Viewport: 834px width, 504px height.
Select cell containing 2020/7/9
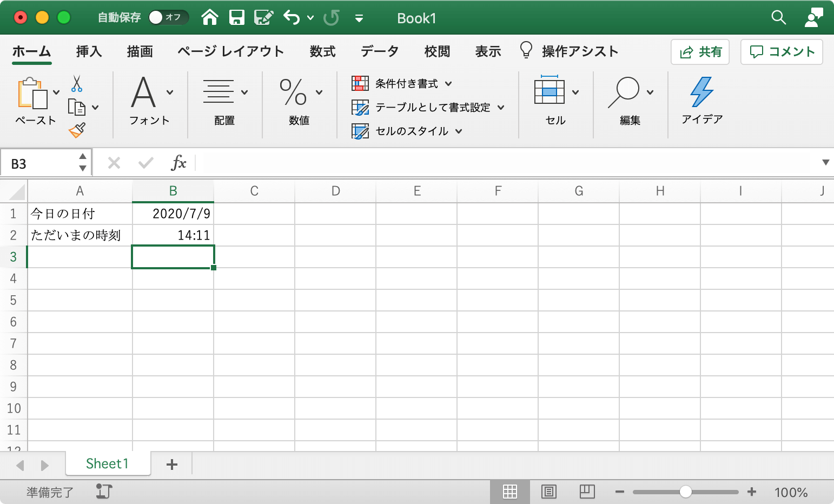[x=173, y=214]
